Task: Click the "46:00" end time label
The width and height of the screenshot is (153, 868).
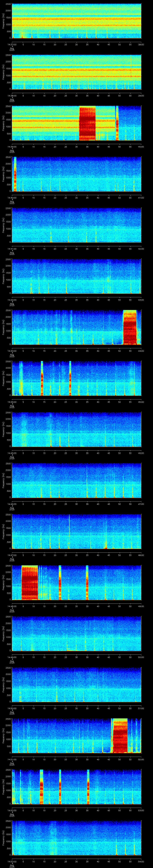Action: 141,453
